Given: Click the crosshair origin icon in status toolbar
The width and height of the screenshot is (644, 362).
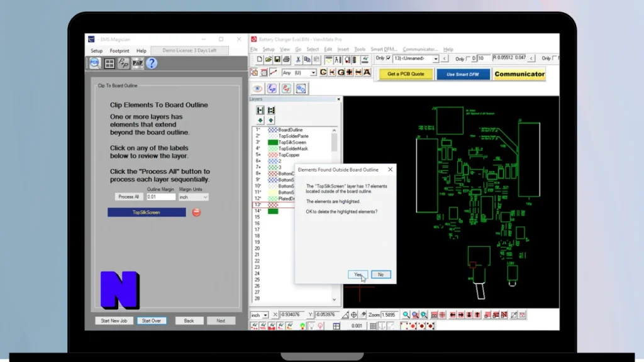Looking at the screenshot, I should (x=353, y=315).
